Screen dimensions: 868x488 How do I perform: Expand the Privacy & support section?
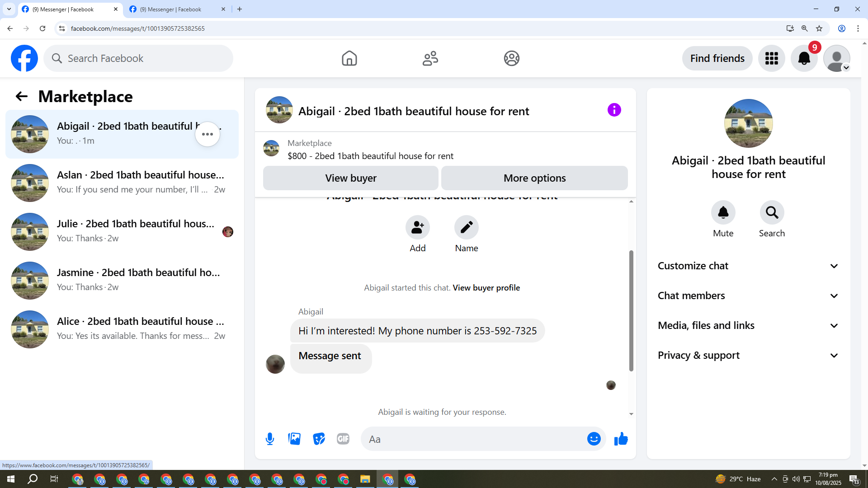coord(748,356)
